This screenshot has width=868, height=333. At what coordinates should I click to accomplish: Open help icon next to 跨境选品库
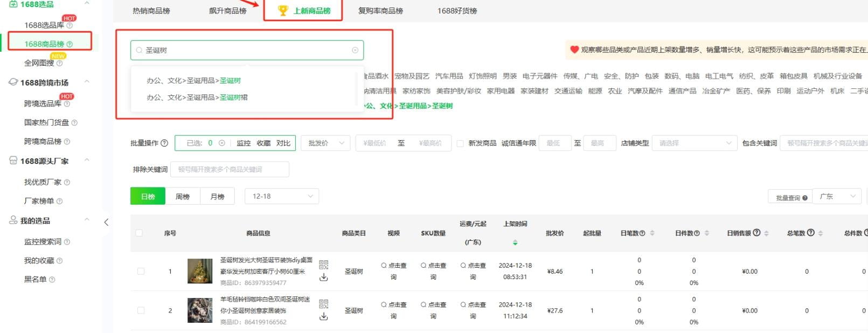click(x=67, y=103)
